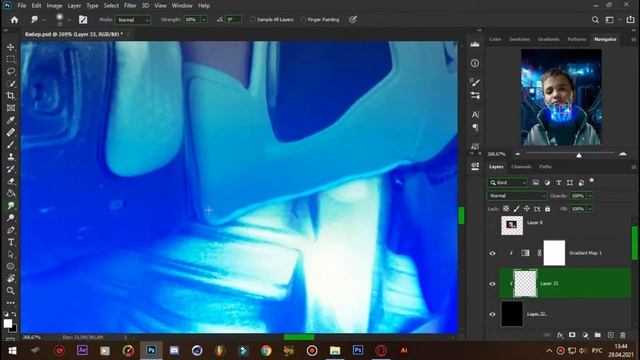Select the Paint Bucket tool
Viewport: 640px width, 360px height.
click(11, 193)
